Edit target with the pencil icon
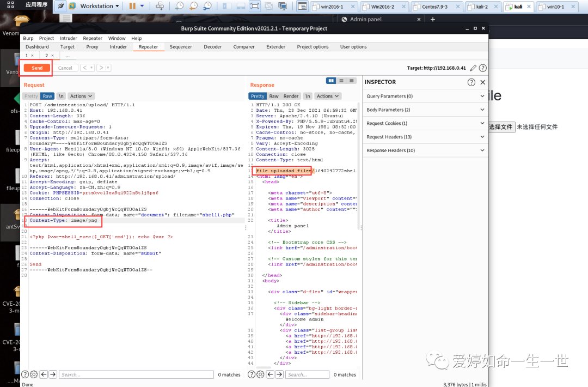 coord(473,68)
